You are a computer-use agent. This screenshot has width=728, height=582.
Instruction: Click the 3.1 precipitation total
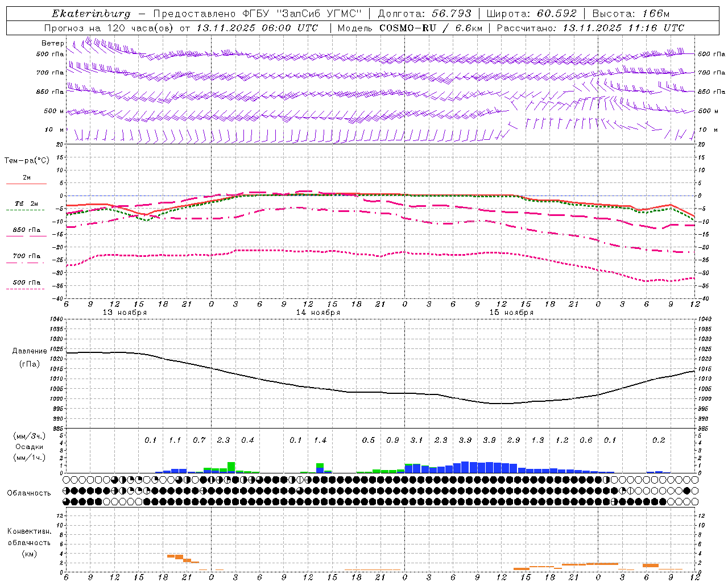(x=417, y=440)
